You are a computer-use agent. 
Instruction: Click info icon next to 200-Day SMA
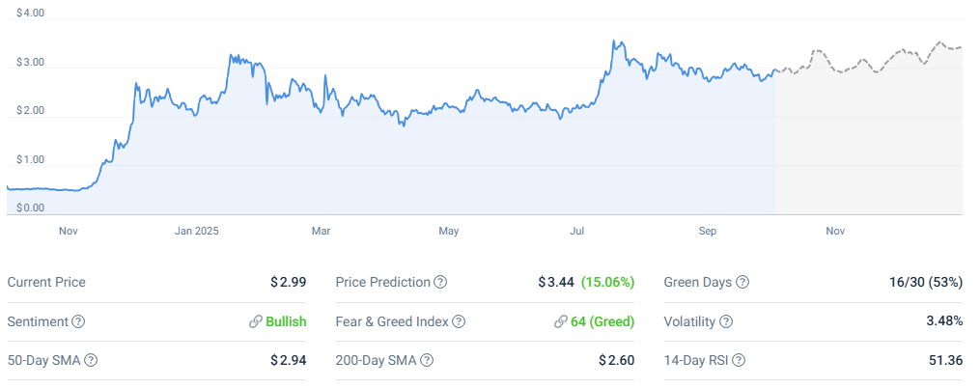coord(427,360)
